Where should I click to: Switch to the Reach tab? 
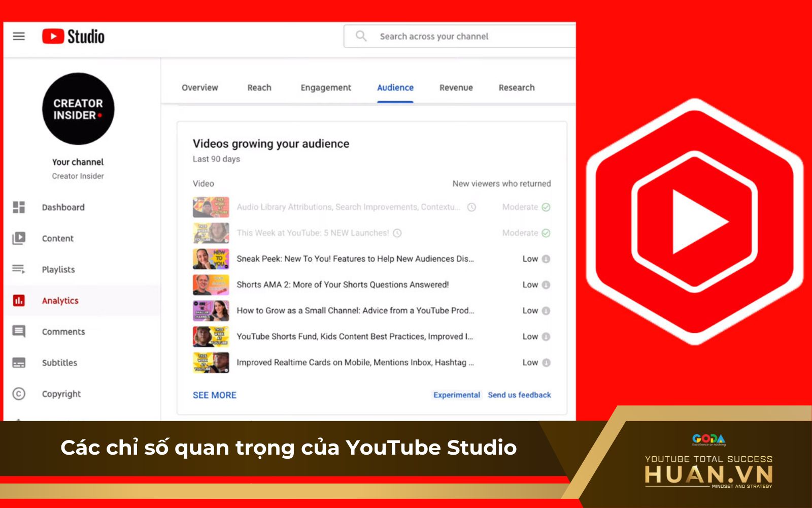pyautogui.click(x=259, y=87)
